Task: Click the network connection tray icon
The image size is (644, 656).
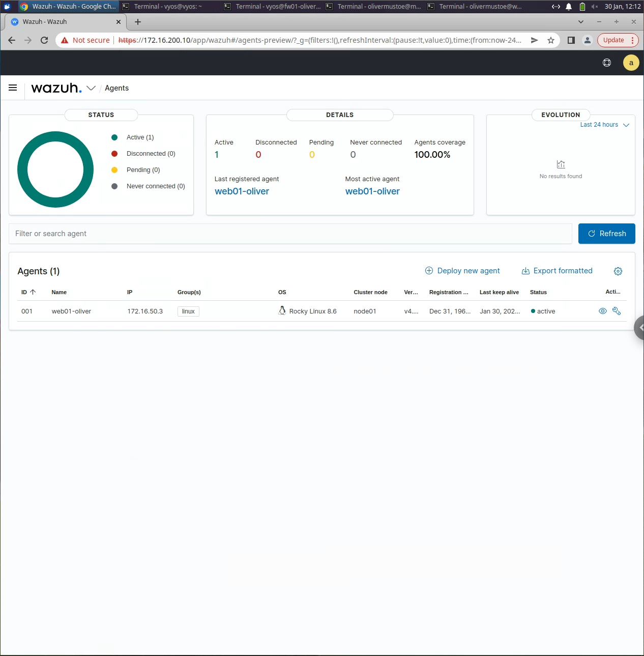Action: pyautogui.click(x=556, y=7)
